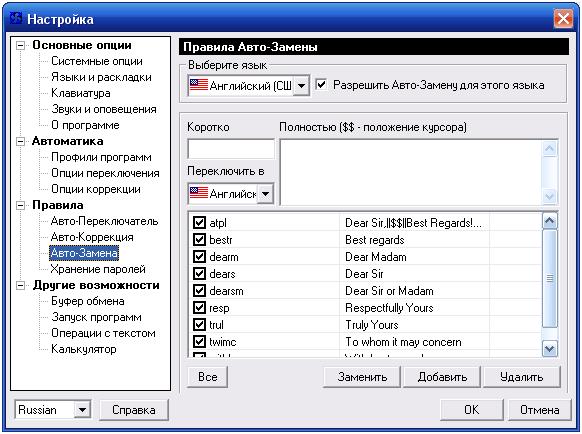This screenshot has width=582, height=434.
Task: Click the 'Удалить' button
Action: [521, 377]
